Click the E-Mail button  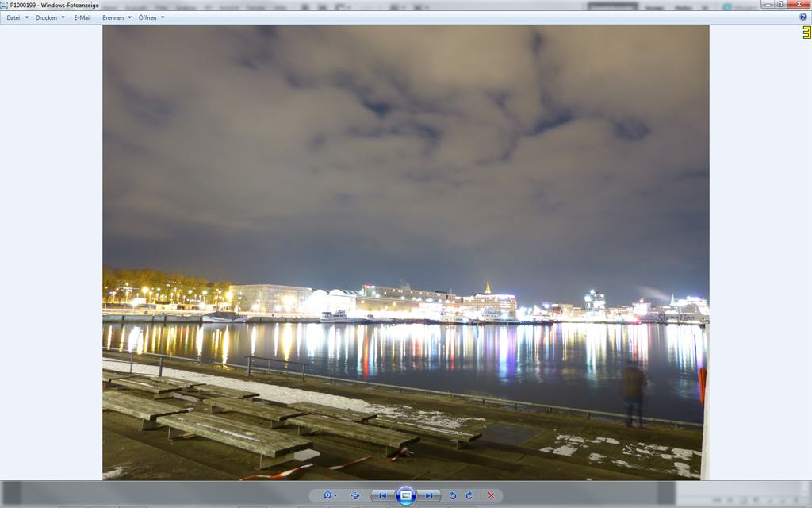(x=82, y=17)
